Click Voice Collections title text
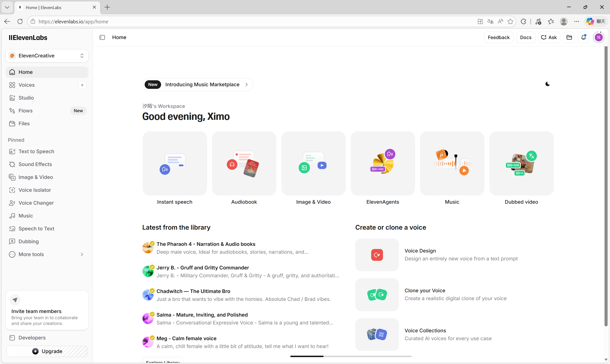Viewport: 610px width, 364px height. click(425, 330)
